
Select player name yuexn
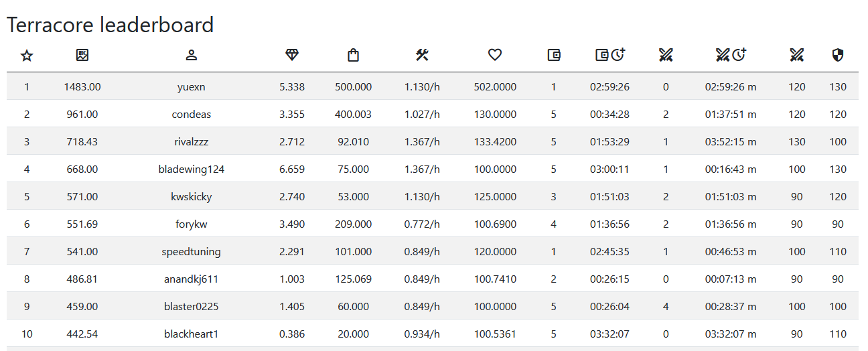point(192,87)
